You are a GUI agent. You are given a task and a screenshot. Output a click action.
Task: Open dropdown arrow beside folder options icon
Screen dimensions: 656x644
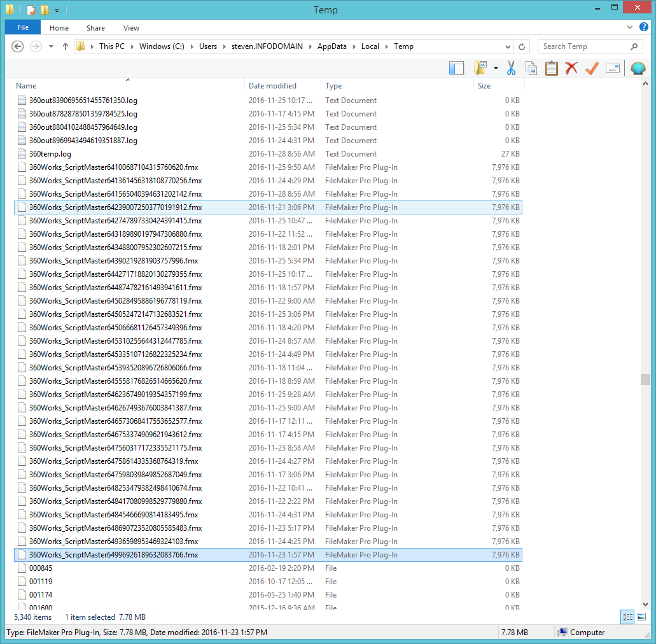(496, 68)
